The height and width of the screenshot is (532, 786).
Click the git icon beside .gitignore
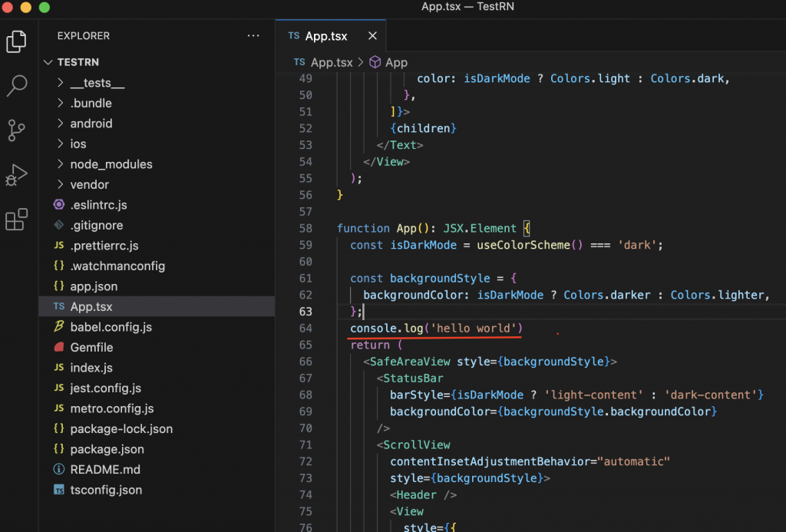pos(58,225)
